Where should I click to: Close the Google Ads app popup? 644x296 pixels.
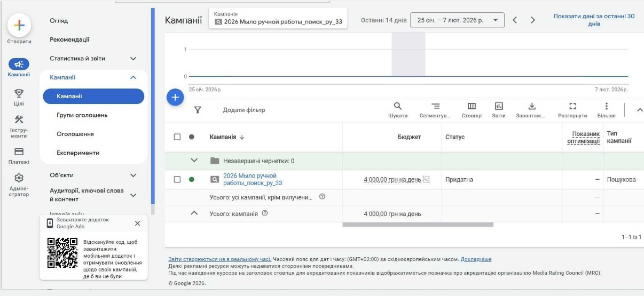pyautogui.click(x=137, y=223)
